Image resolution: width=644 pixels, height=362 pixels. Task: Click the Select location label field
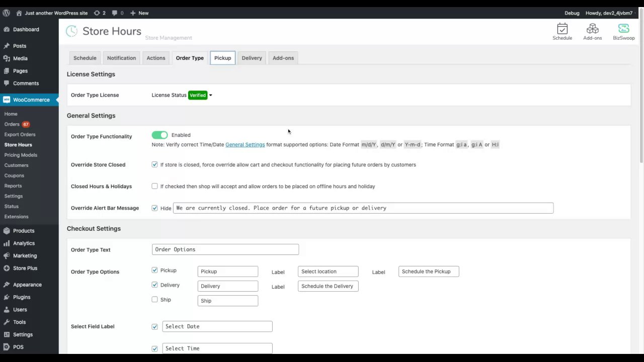pos(328,271)
